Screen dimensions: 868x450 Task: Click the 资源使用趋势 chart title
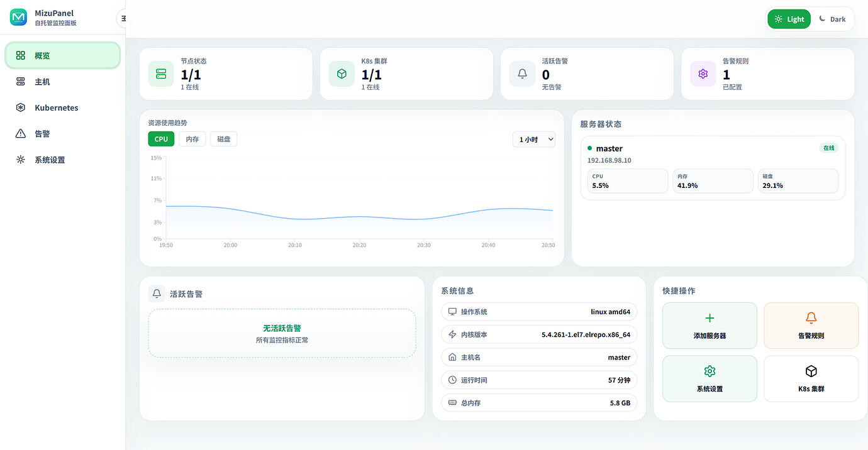pyautogui.click(x=167, y=123)
